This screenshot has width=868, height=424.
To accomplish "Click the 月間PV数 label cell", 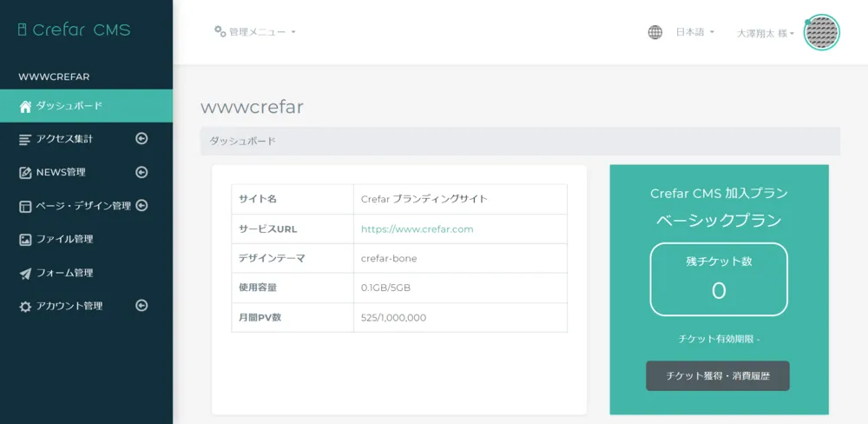I will (293, 318).
